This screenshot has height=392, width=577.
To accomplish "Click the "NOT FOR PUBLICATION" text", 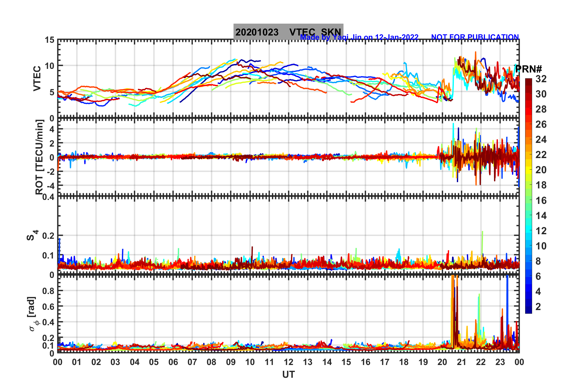I will click(475, 37).
